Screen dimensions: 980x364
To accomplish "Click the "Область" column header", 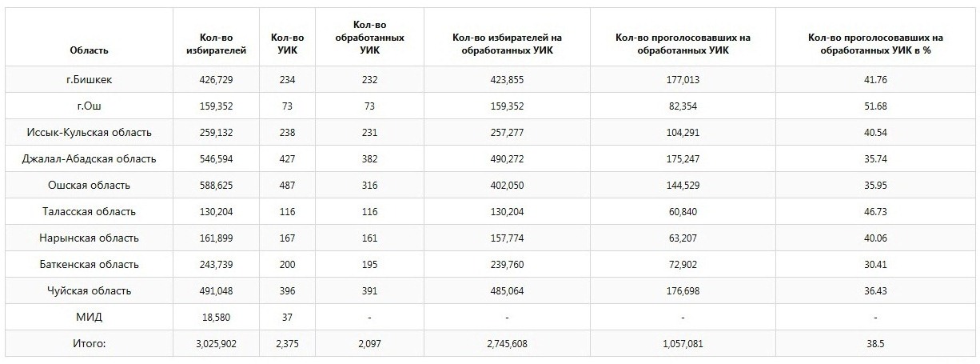I will [89, 50].
